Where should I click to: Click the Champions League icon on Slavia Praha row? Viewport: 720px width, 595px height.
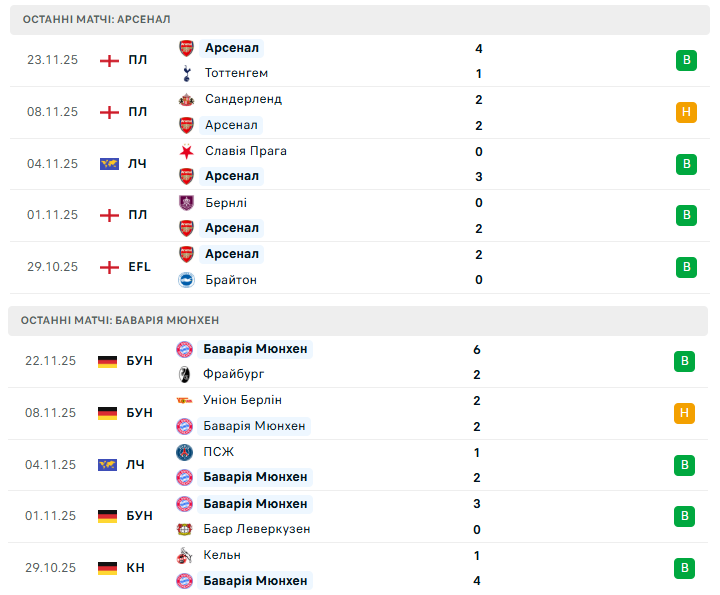click(109, 164)
